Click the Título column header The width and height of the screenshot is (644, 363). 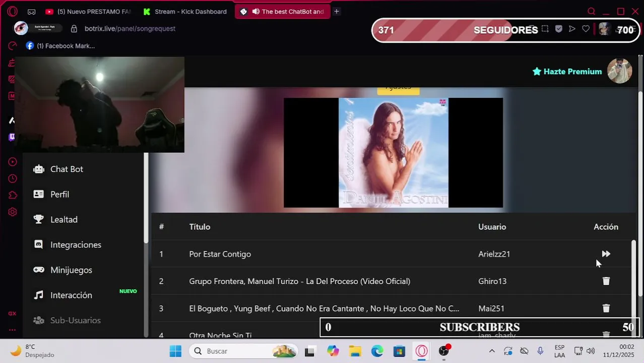(200, 227)
